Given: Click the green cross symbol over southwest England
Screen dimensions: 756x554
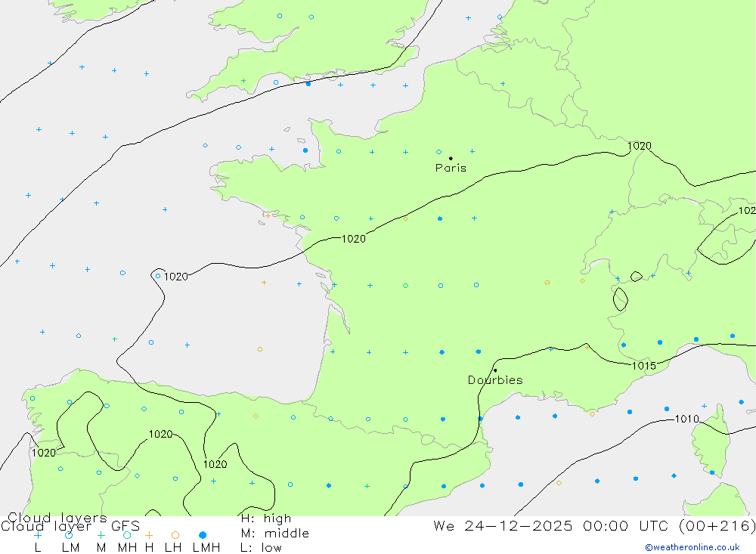Looking at the screenshot, I should pos(243,81).
